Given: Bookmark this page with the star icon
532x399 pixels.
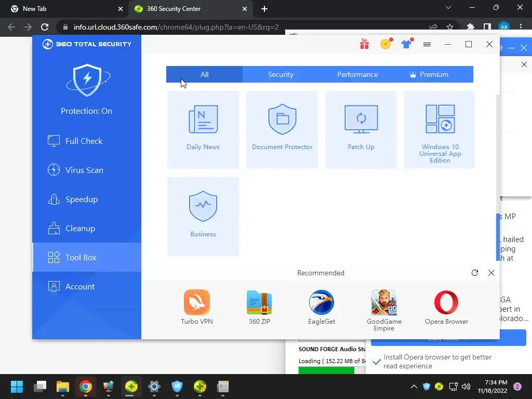Looking at the screenshot, I should tap(450, 27).
